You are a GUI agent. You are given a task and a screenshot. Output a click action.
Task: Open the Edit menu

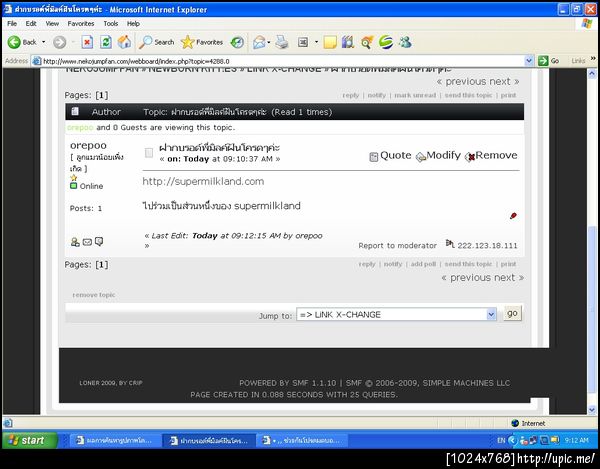click(31, 23)
